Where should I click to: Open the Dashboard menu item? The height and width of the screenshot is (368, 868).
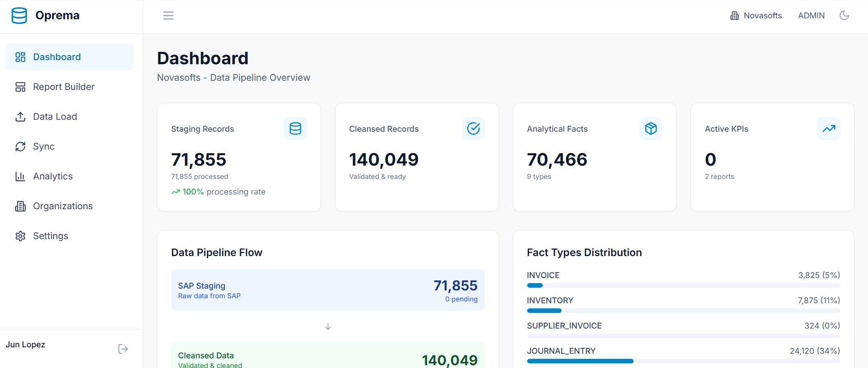coord(70,57)
